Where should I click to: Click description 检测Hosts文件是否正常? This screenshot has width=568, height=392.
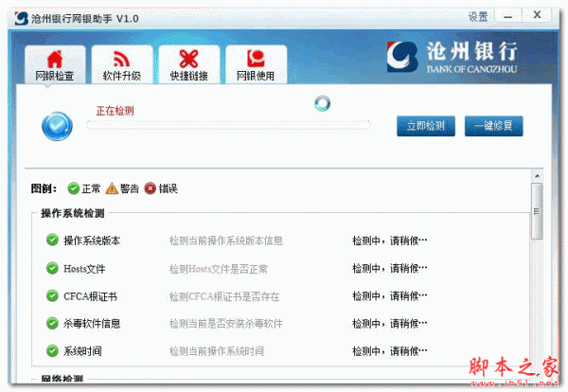click(219, 269)
